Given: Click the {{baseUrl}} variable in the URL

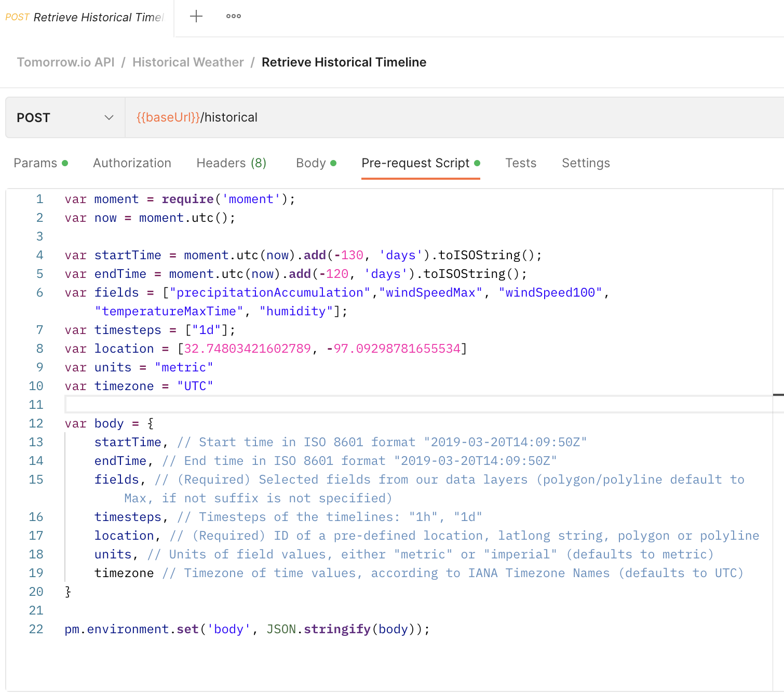Looking at the screenshot, I should tap(167, 117).
